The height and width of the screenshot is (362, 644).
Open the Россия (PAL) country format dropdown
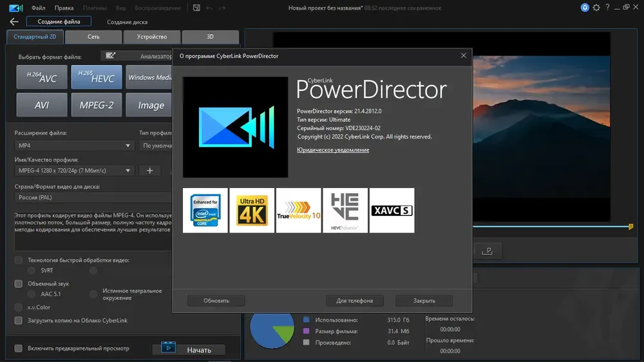93,197
